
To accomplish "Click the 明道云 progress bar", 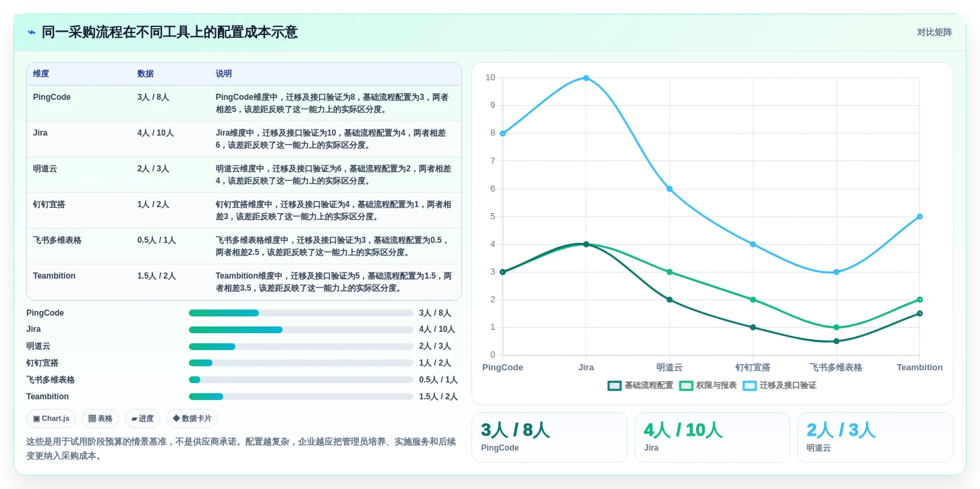I will (301, 347).
